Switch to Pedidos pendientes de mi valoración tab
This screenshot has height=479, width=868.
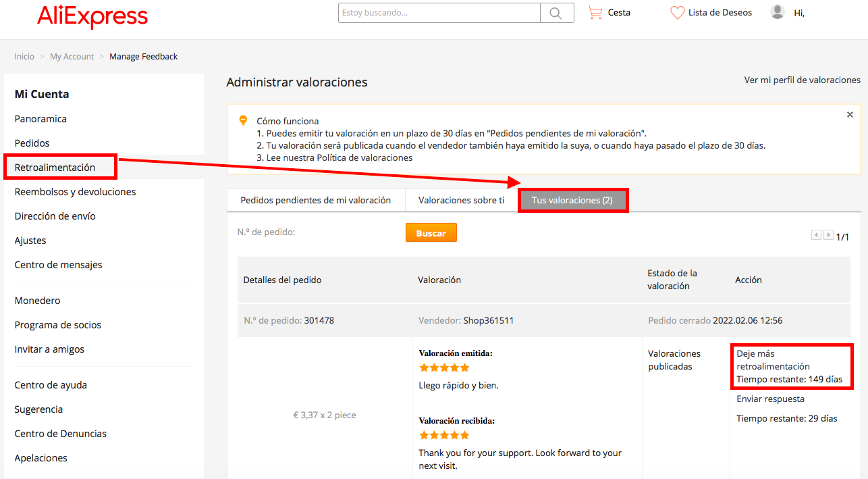click(x=316, y=200)
